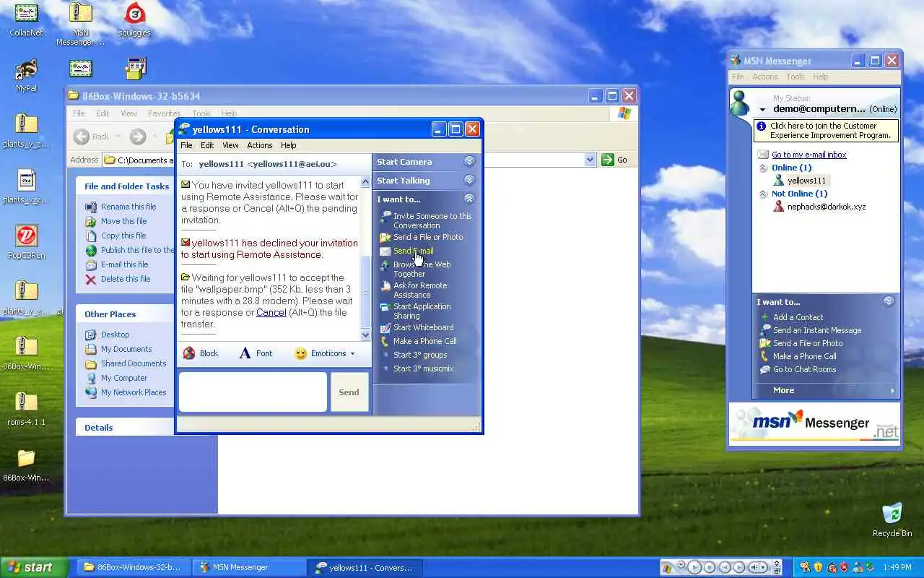Go to my e-mail inbox
Viewport: 924px width, 578px height.
click(x=808, y=155)
